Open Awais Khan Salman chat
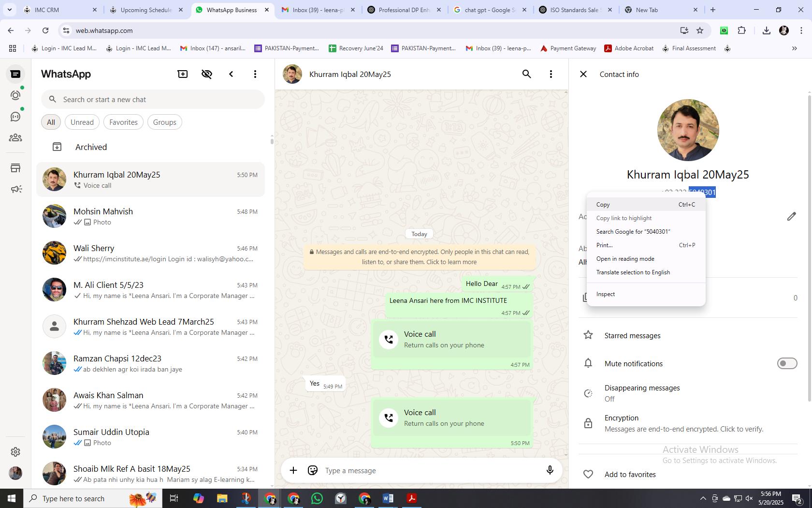 (x=150, y=400)
